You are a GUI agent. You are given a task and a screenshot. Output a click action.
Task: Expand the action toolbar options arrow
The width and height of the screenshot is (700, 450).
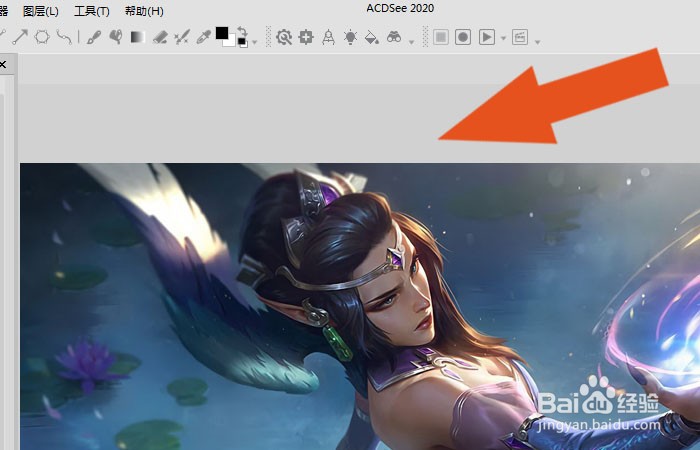(x=538, y=42)
